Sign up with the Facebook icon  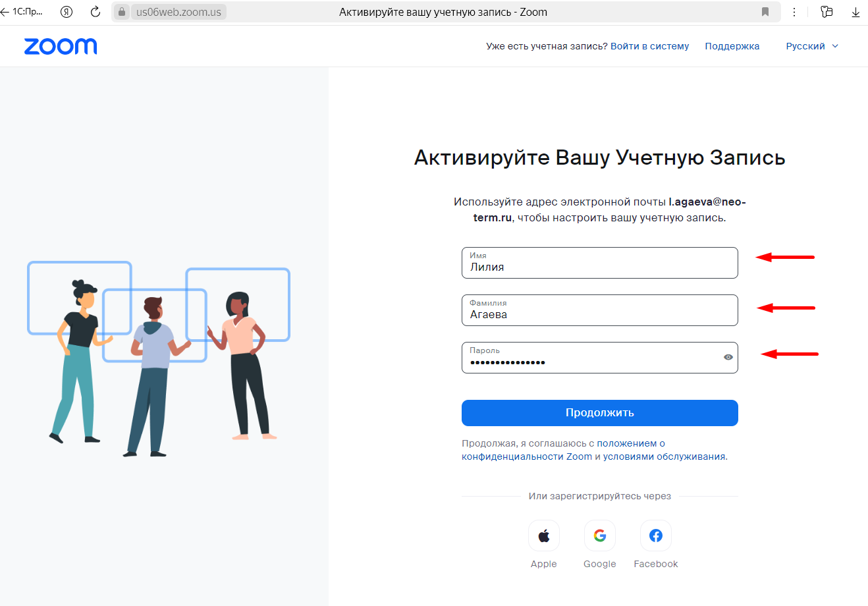[x=656, y=536]
